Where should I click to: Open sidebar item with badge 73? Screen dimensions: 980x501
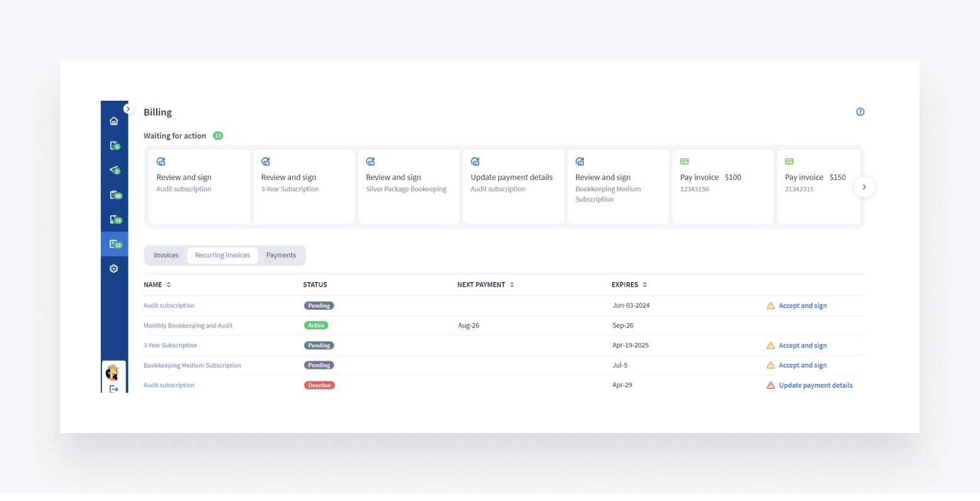(115, 220)
